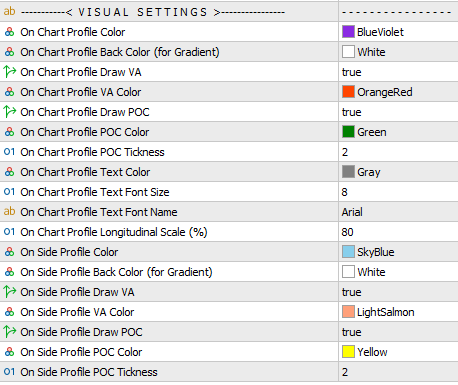Click boolean icon beside On Chart Profile Draw POC
Viewport: 458px width, 385px height.
[x=10, y=112]
